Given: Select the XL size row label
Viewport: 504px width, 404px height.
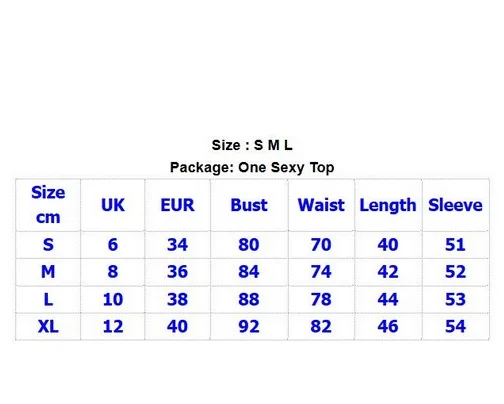Looking at the screenshot, I should coord(48,326).
